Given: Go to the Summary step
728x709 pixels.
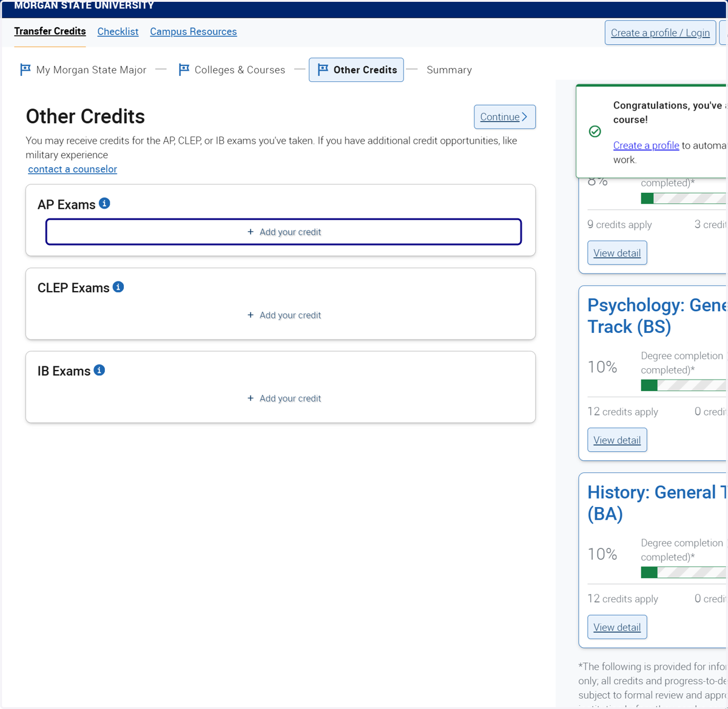Looking at the screenshot, I should [449, 70].
